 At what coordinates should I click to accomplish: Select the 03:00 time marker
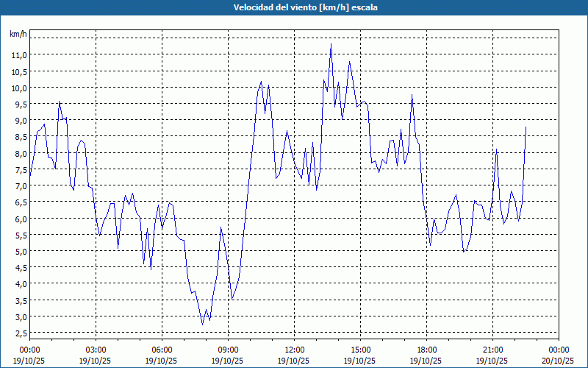click(x=96, y=350)
